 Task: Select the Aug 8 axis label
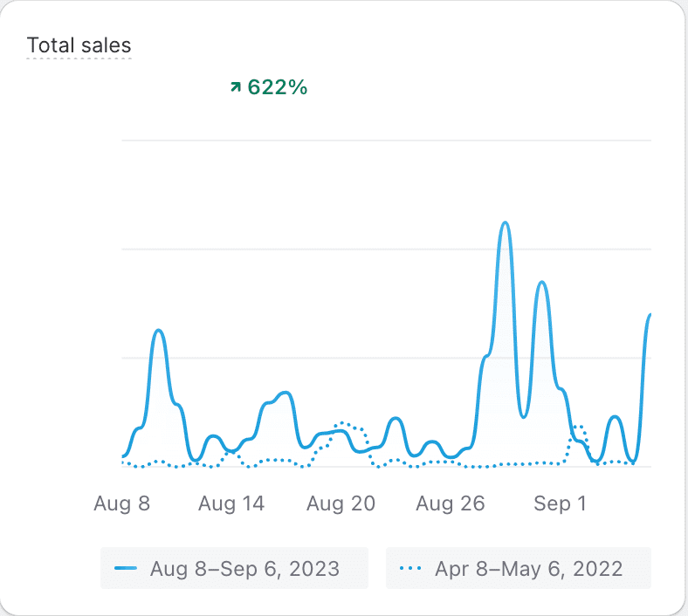click(x=121, y=503)
